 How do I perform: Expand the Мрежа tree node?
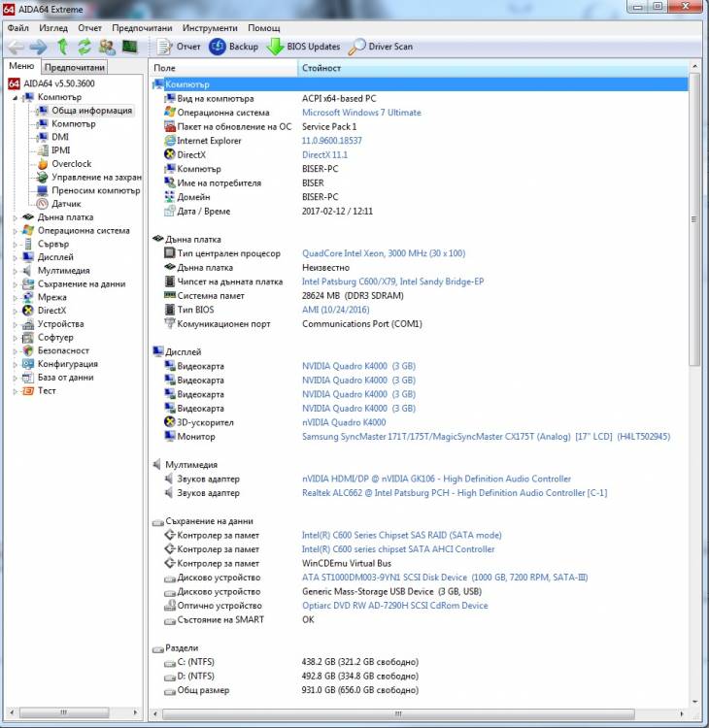(15, 298)
